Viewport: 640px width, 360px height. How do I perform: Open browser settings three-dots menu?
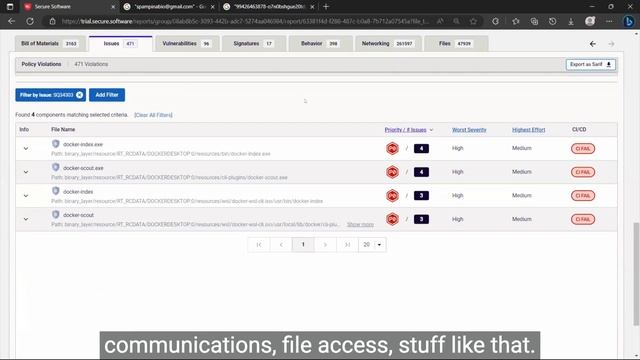pos(609,21)
